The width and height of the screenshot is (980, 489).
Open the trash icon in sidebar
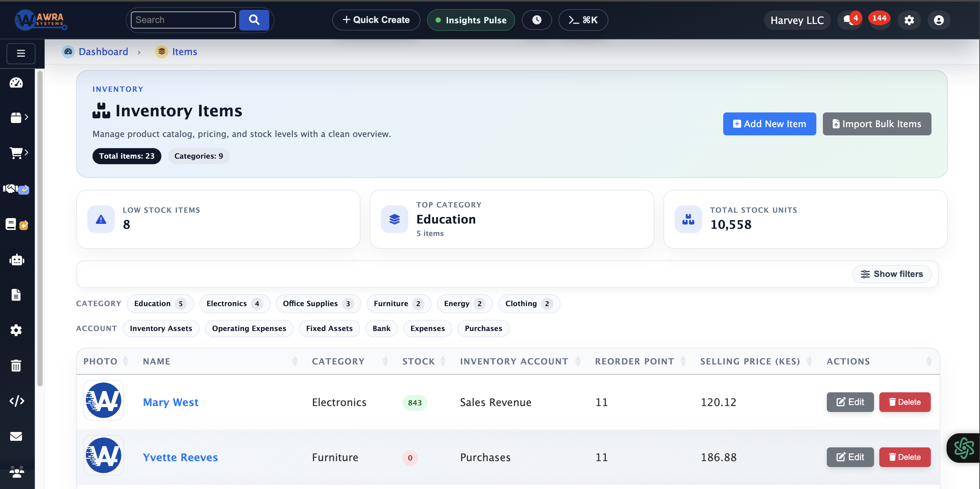click(x=16, y=365)
